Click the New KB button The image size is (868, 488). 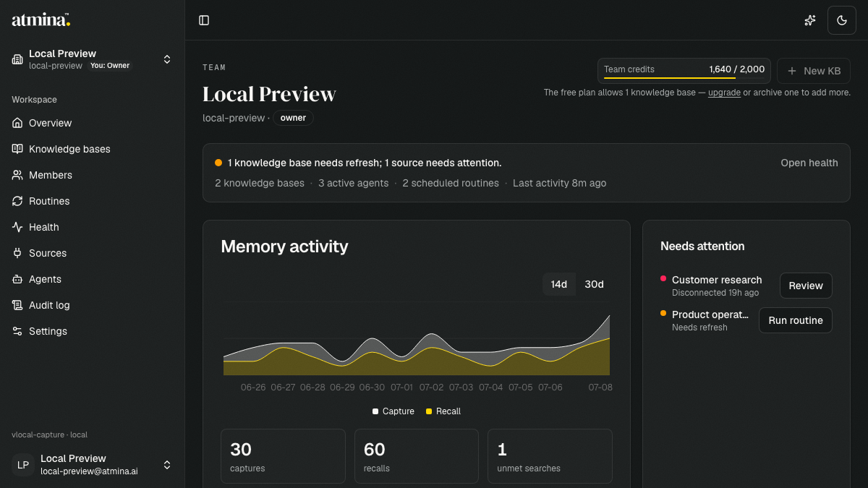tap(813, 71)
